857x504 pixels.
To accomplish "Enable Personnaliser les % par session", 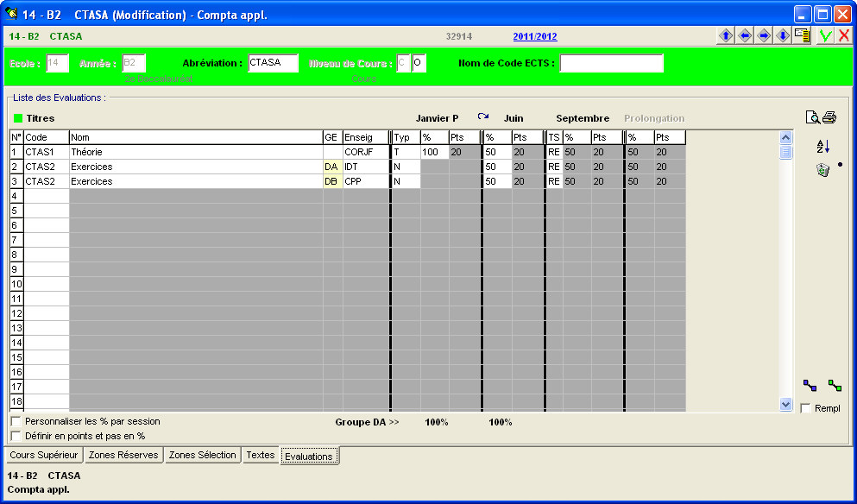I will (x=16, y=421).
